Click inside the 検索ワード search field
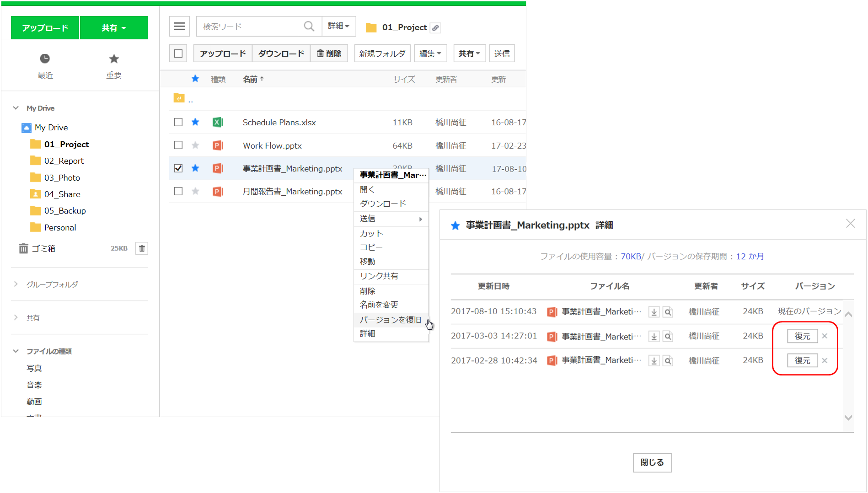This screenshot has width=868, height=493. [249, 27]
